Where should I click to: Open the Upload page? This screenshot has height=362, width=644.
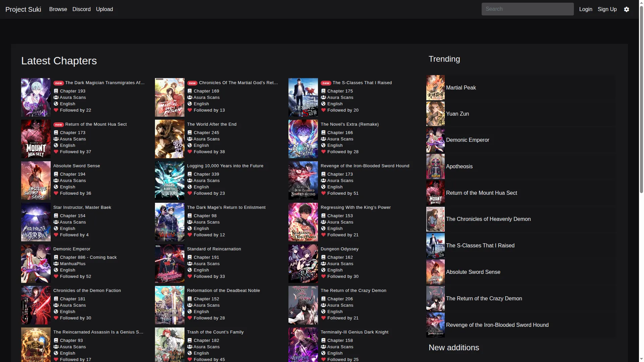point(104,9)
